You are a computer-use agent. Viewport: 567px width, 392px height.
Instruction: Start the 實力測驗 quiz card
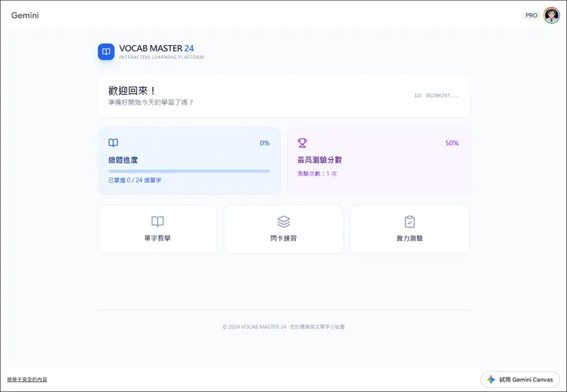click(x=410, y=229)
